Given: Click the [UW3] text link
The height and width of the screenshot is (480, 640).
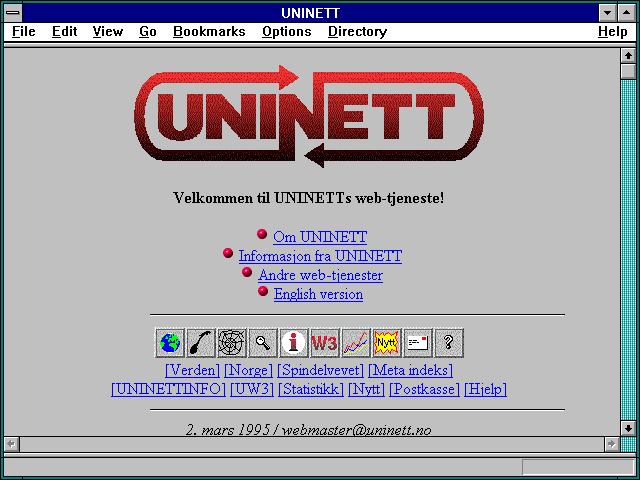Looking at the screenshot, I should click(x=252, y=389).
